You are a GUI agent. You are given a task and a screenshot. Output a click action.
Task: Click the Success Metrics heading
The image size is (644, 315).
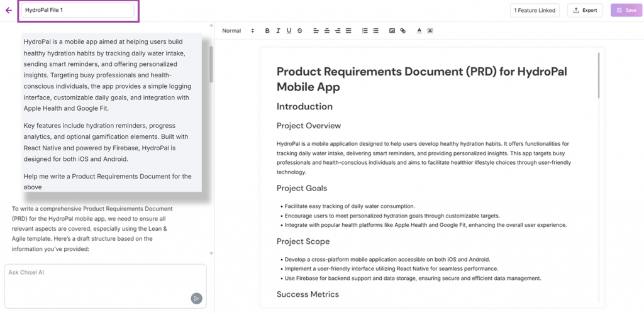(x=308, y=294)
